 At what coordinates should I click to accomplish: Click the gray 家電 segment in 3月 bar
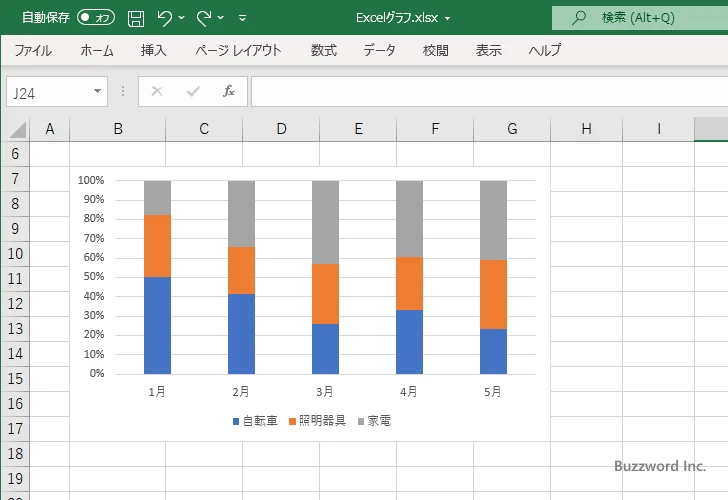325,222
